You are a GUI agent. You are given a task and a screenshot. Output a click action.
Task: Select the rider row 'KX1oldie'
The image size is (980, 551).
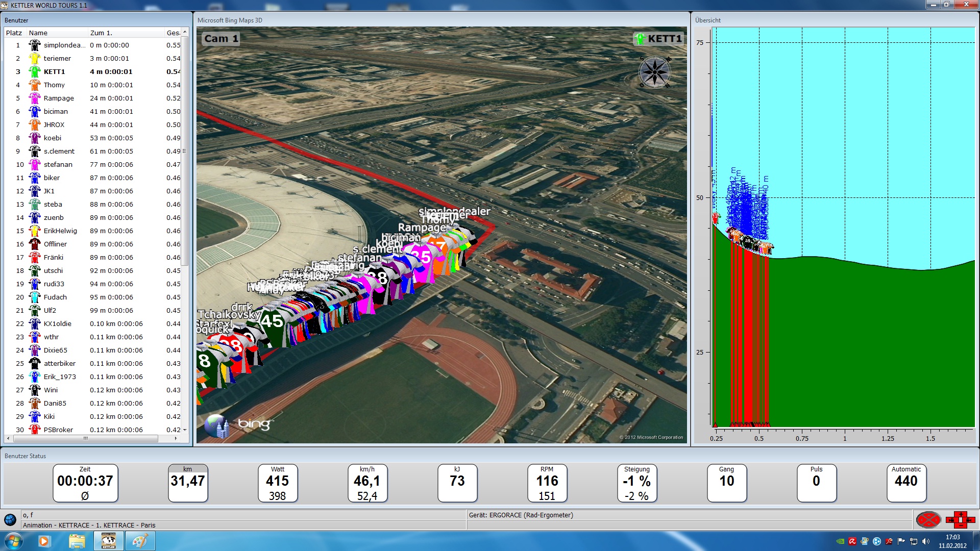[93, 323]
